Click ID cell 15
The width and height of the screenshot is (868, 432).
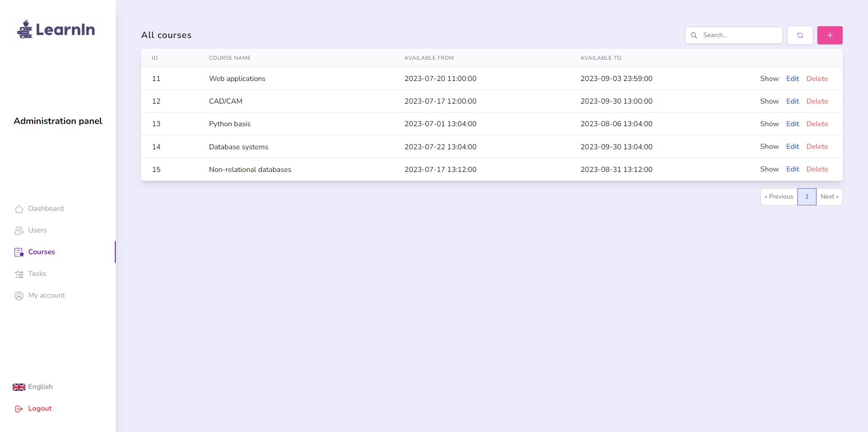click(156, 170)
